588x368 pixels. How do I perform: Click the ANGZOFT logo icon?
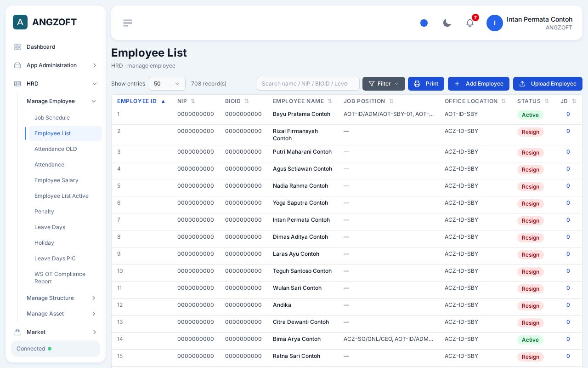click(20, 22)
